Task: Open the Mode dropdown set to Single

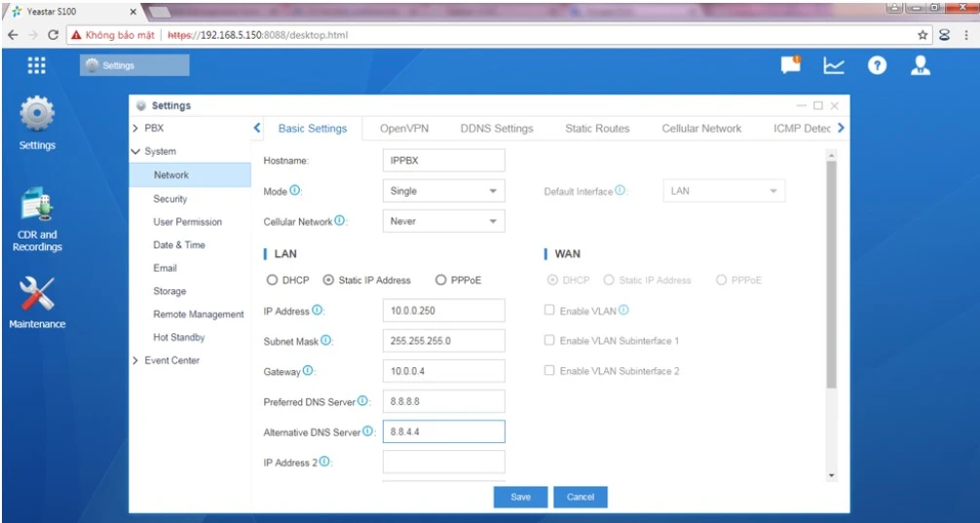Action: pos(443,192)
